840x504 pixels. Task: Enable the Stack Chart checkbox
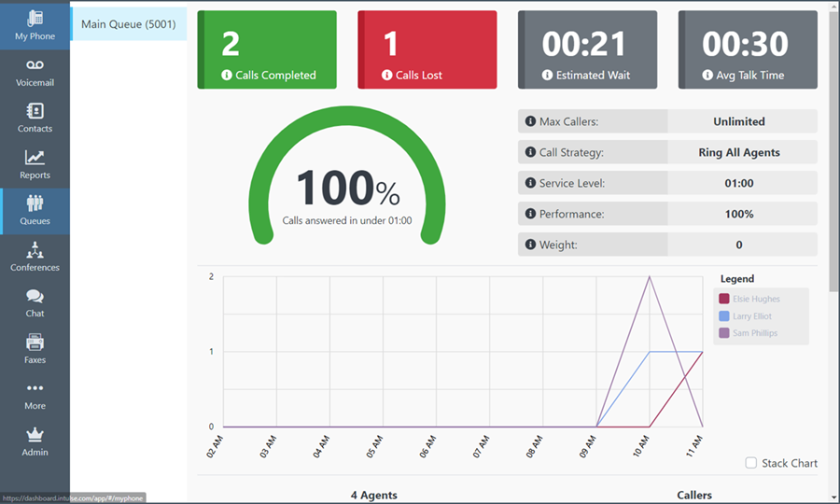(x=751, y=463)
